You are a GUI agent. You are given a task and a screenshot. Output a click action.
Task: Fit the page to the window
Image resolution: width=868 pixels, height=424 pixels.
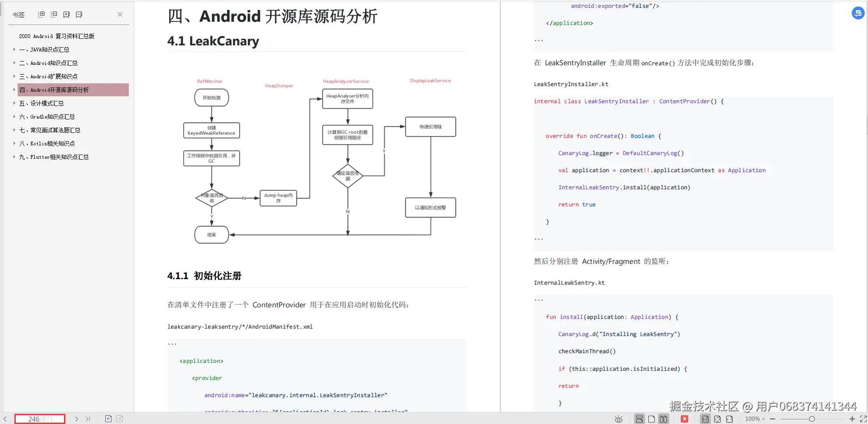click(717, 419)
